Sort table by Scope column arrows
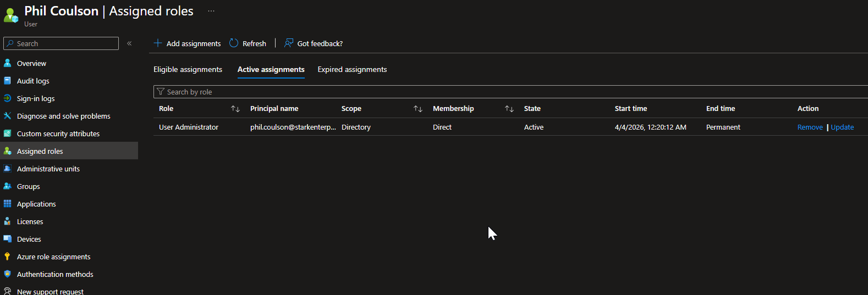The height and width of the screenshot is (295, 868). 418,109
